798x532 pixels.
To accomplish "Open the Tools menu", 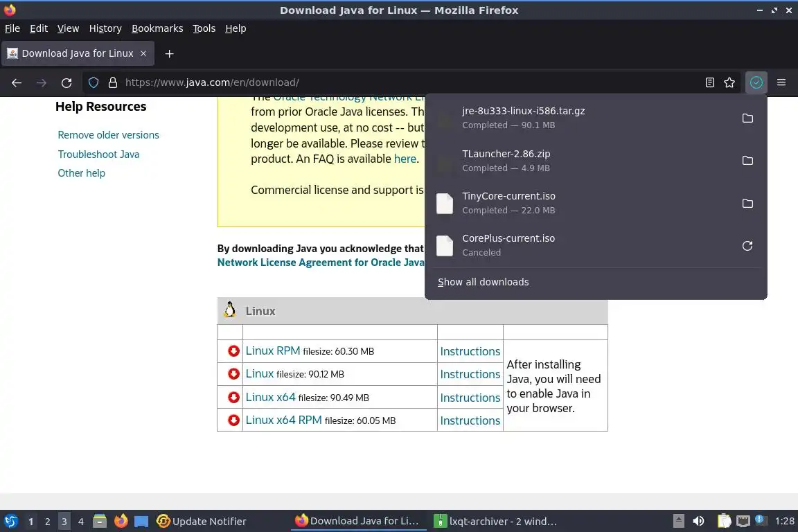I will tap(204, 28).
